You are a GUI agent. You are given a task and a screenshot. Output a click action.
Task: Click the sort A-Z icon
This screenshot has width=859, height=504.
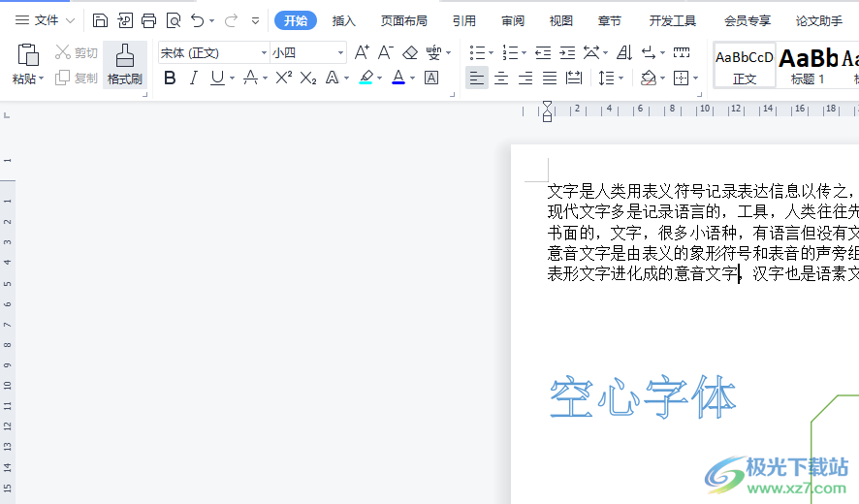pyautogui.click(x=624, y=52)
